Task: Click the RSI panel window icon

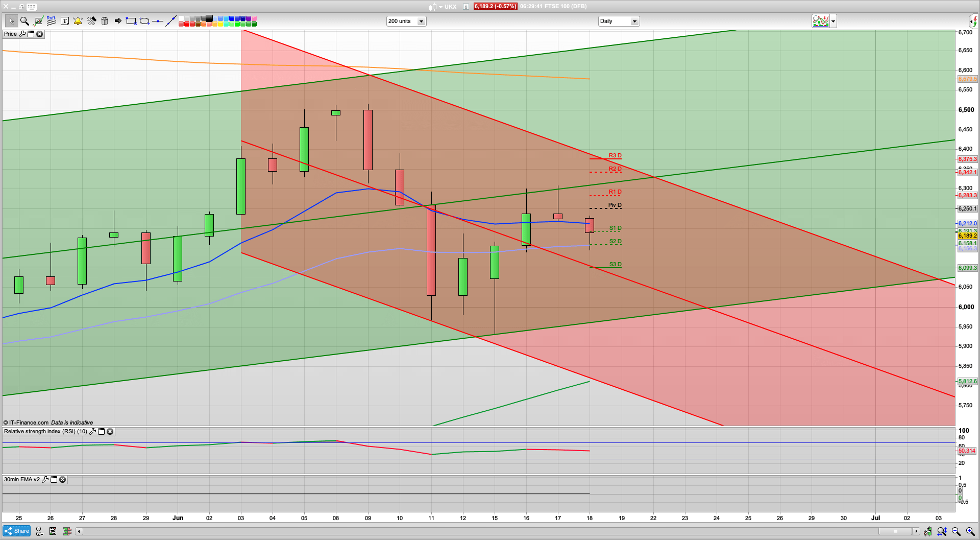Action: coord(101,431)
